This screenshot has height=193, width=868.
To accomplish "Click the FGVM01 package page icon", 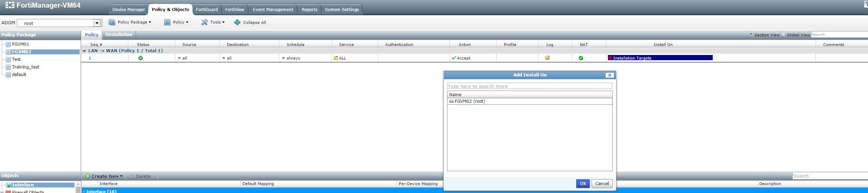I will pos(8,44).
